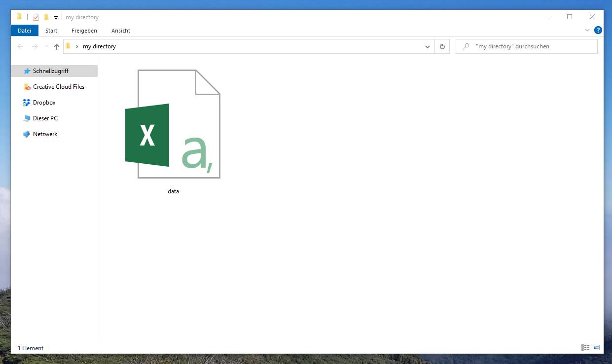Open the address history dropdown
Image resolution: width=612 pixels, height=364 pixels.
pos(428,46)
